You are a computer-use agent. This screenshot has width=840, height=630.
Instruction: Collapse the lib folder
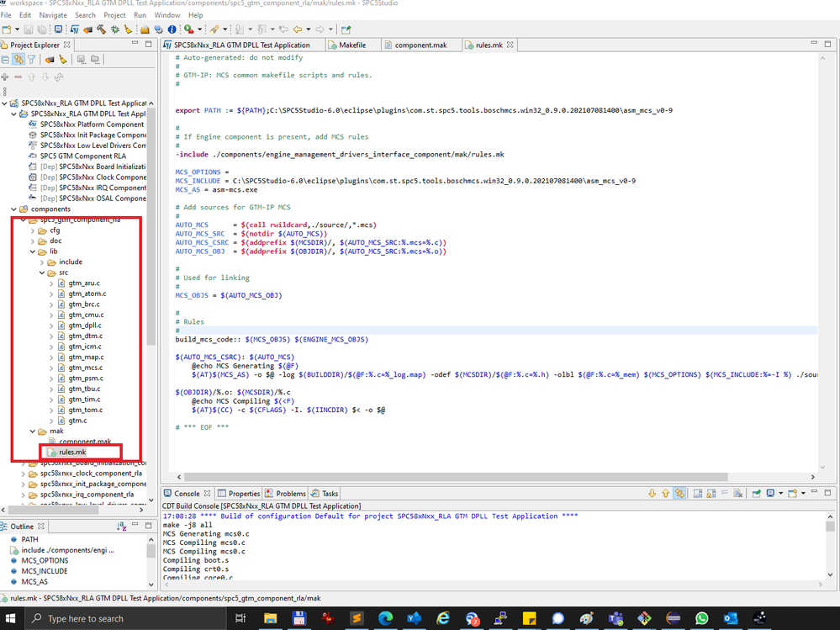(x=33, y=251)
